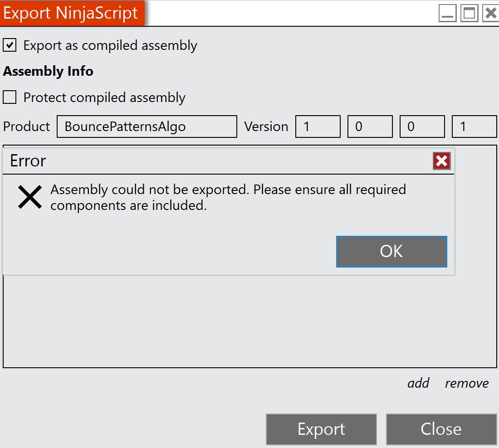
Task: Close the Export NinjaScript window
Action: (x=491, y=13)
